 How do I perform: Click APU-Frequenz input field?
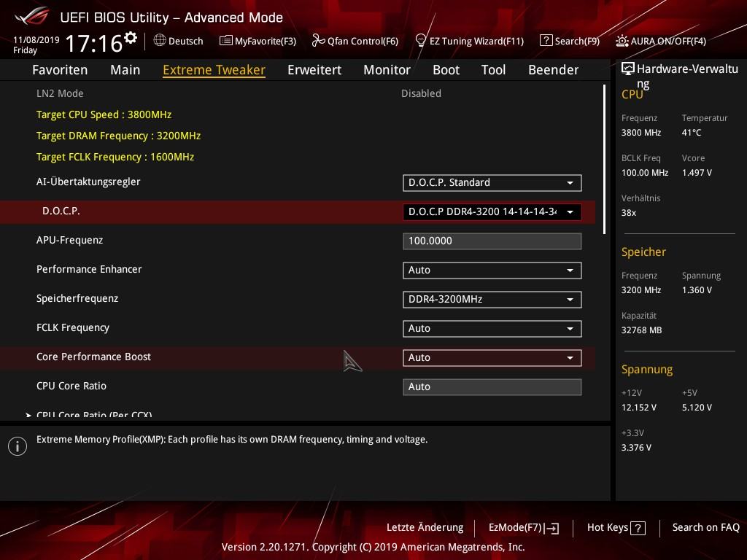(x=492, y=241)
